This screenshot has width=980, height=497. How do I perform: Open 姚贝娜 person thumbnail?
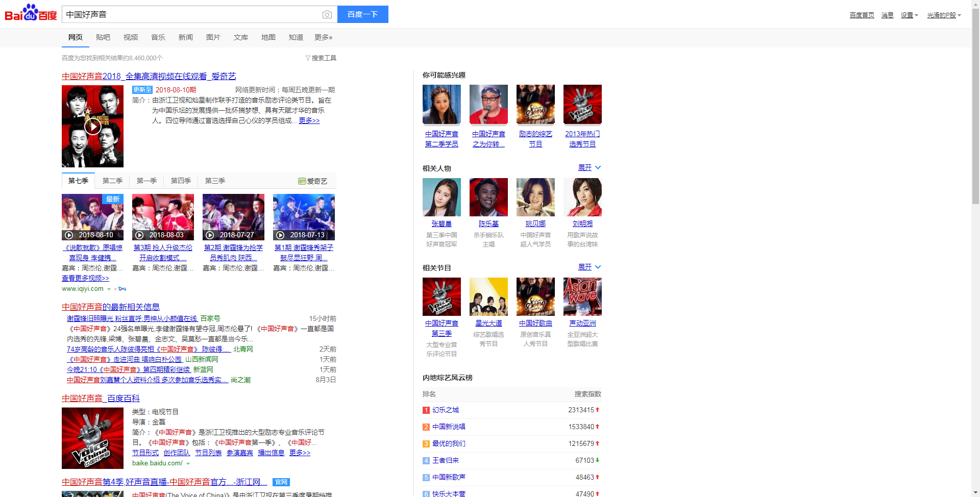535,197
